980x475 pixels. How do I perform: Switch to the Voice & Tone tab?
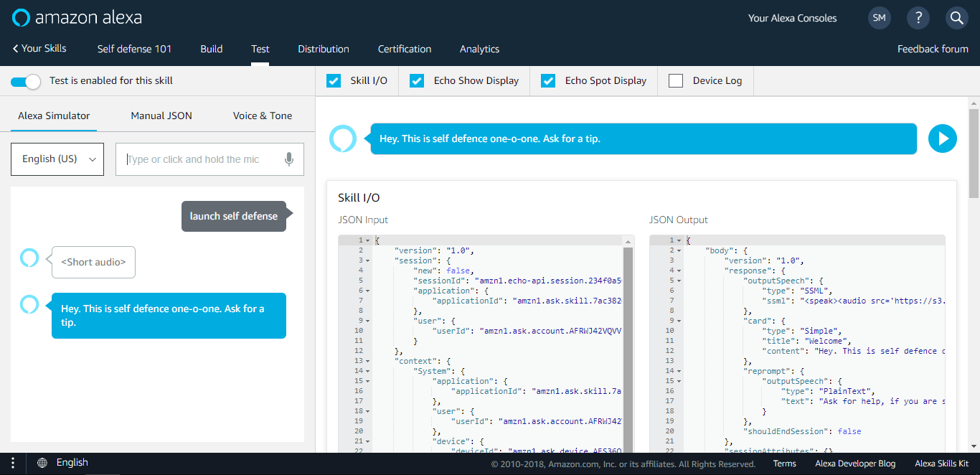point(263,116)
